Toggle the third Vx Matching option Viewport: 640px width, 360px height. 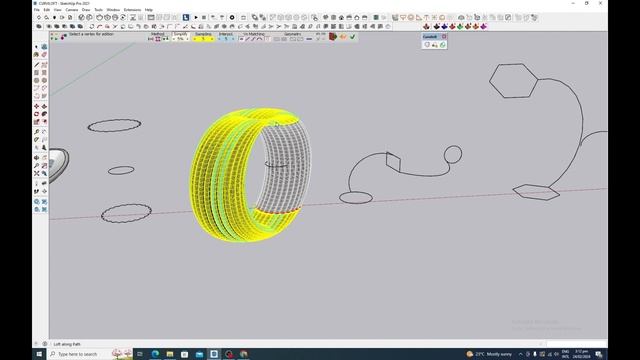(253, 39)
